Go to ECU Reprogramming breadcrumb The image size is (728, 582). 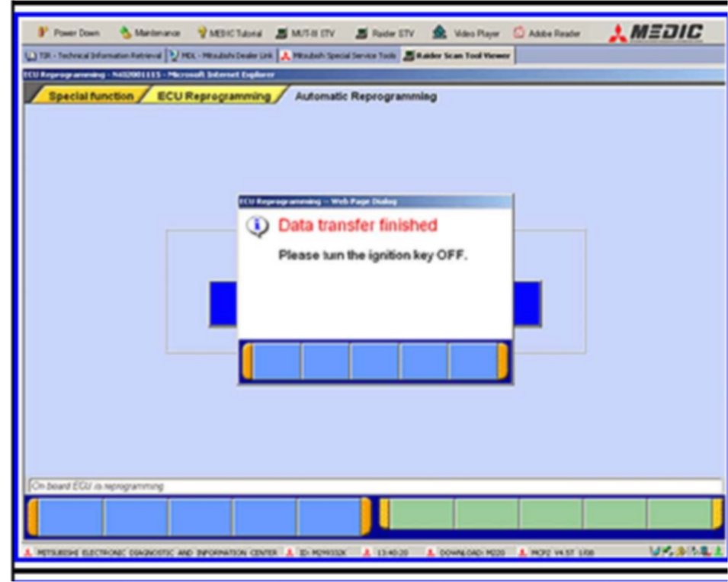[213, 97]
